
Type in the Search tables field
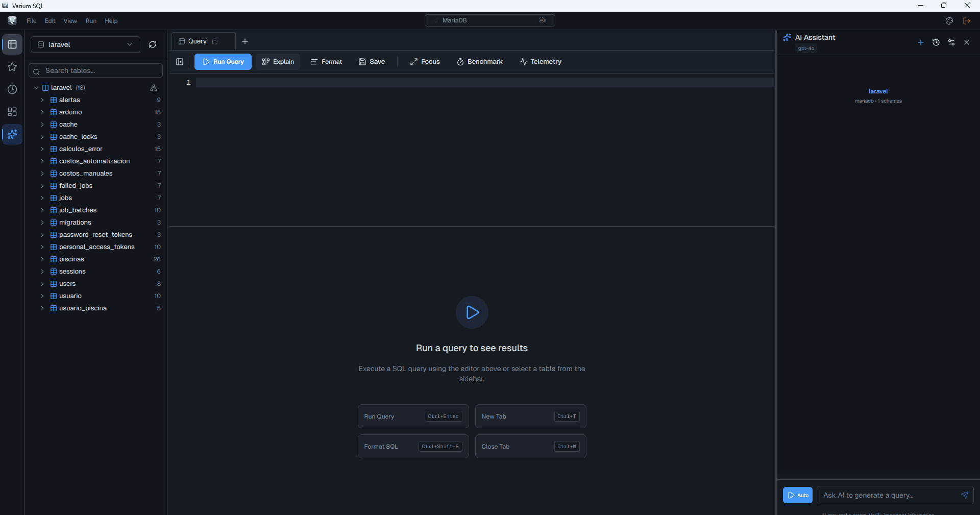95,70
